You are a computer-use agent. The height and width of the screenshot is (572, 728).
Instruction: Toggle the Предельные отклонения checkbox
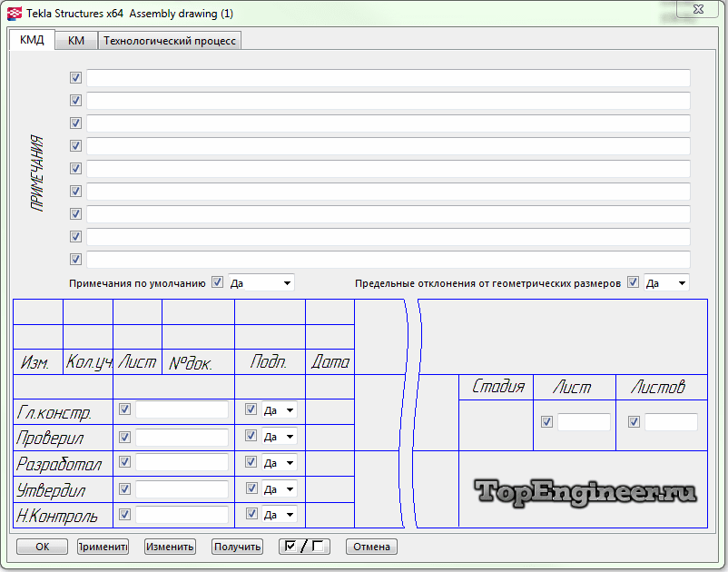click(x=633, y=282)
